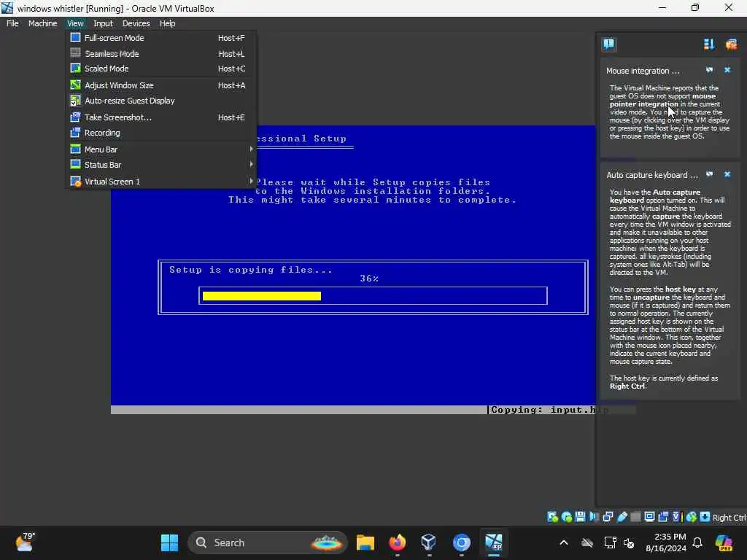
Task: Click the recording status icon
Action: (663, 517)
